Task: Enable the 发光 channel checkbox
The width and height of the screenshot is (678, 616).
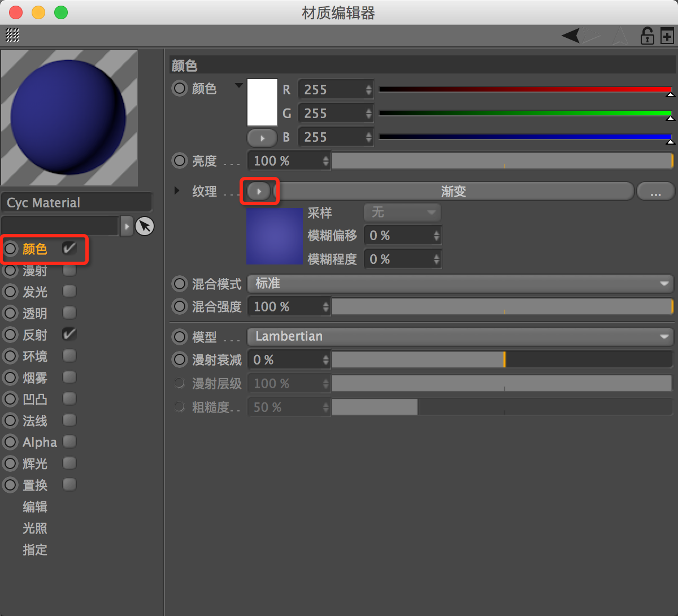Action: point(69,291)
